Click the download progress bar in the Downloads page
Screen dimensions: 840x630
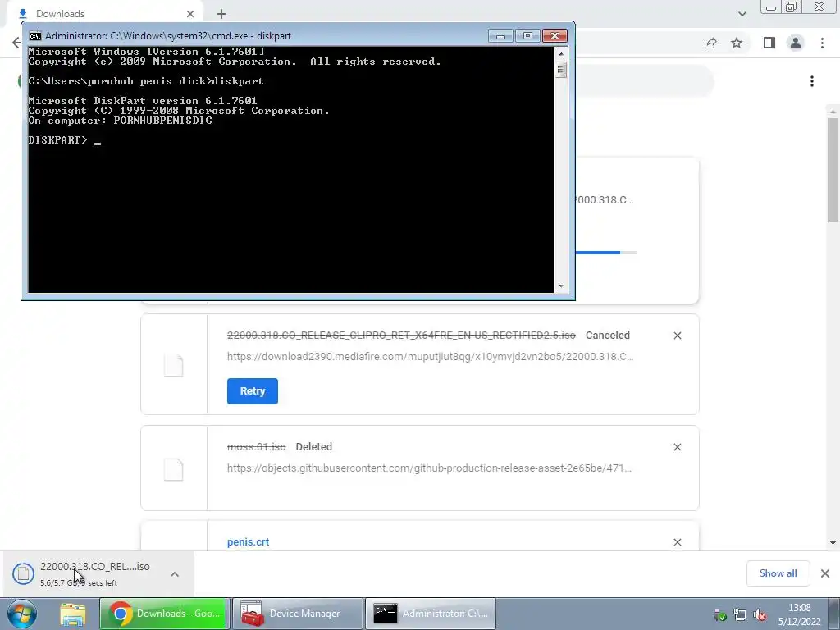click(606, 253)
